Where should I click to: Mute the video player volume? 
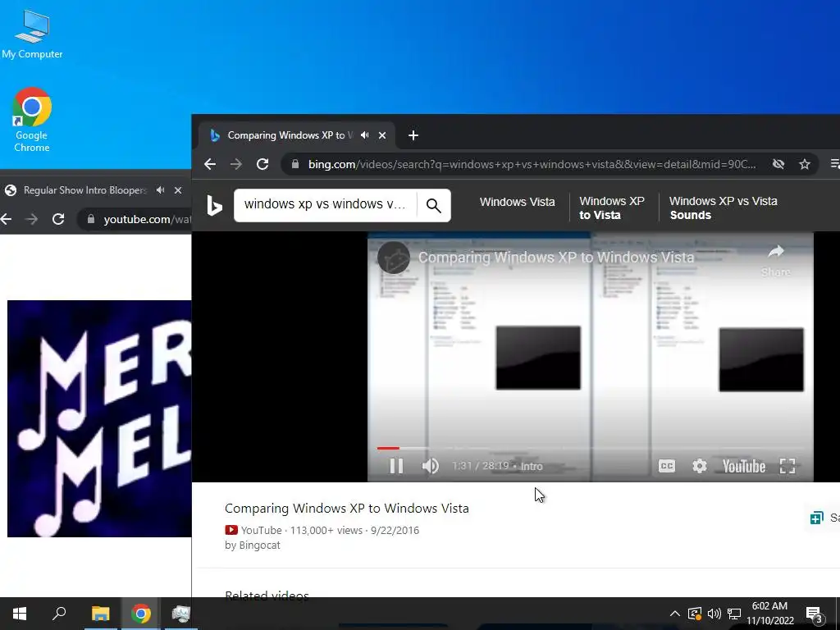[430, 466]
